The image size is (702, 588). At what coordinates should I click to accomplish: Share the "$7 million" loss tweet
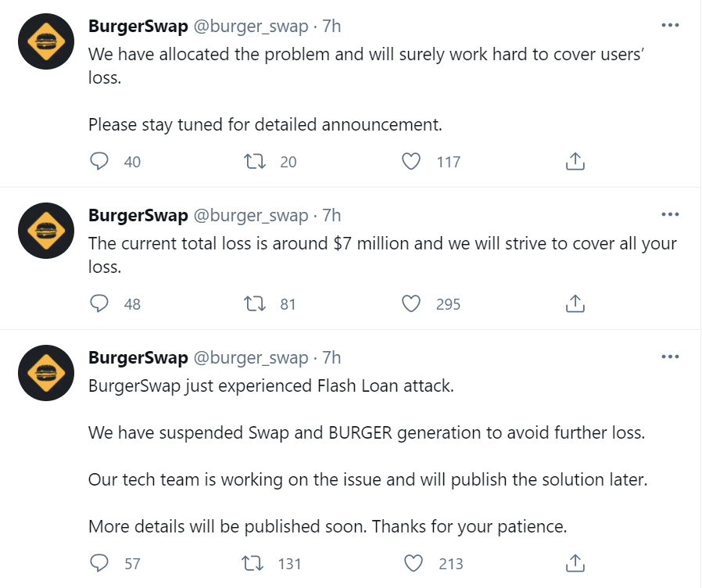pos(575,304)
